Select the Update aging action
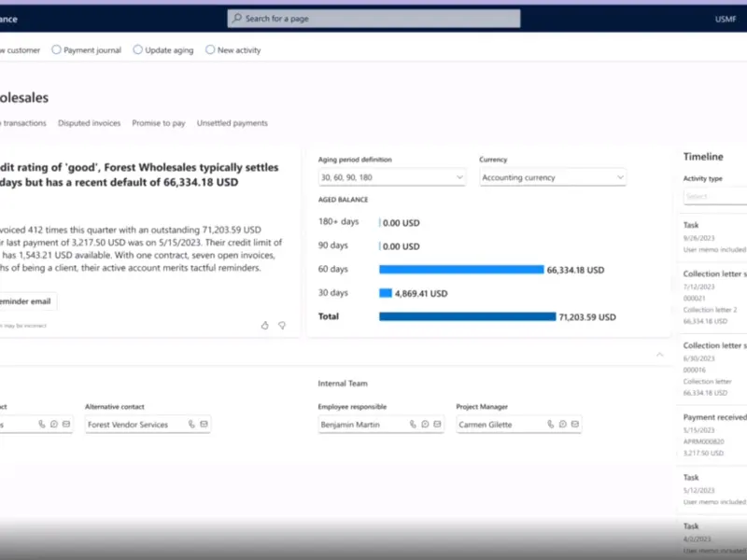747x560 pixels. point(162,50)
